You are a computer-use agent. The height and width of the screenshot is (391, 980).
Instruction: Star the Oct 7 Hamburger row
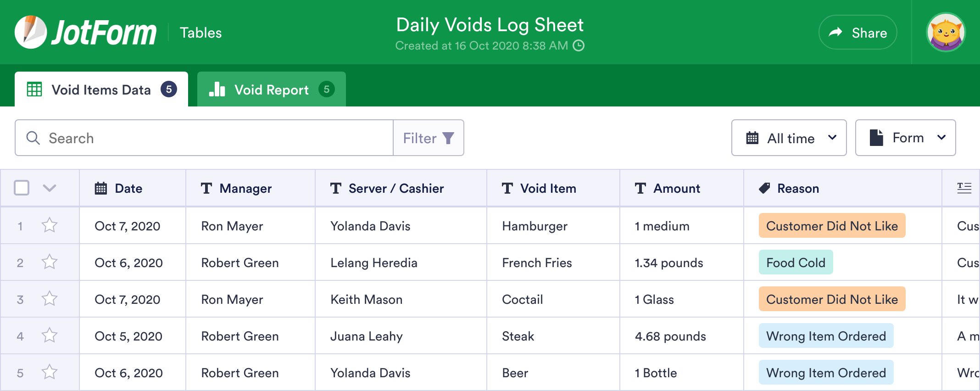(50, 225)
